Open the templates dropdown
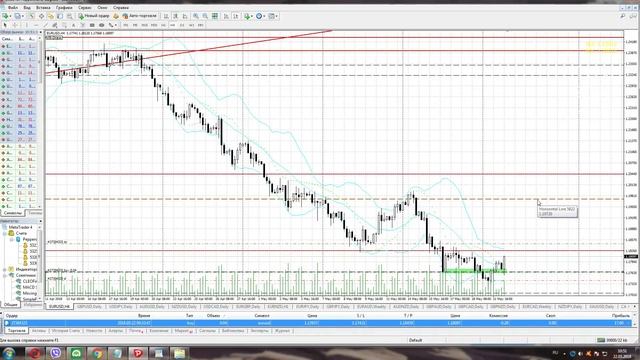This screenshot has width=640, height=360. coord(273,16)
